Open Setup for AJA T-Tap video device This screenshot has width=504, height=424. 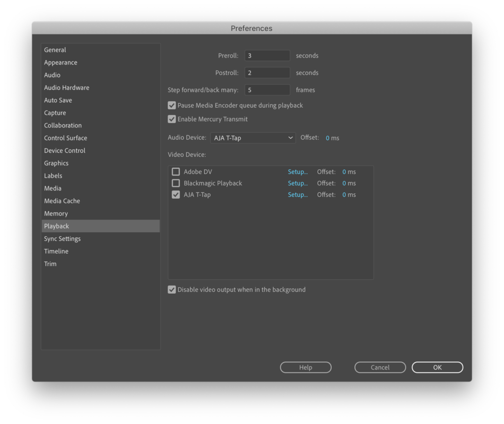tap(298, 195)
